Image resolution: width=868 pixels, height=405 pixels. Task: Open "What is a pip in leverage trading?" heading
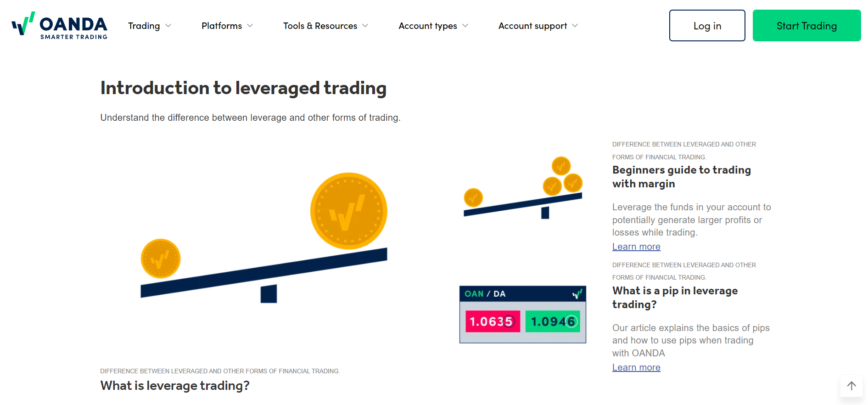[675, 298]
